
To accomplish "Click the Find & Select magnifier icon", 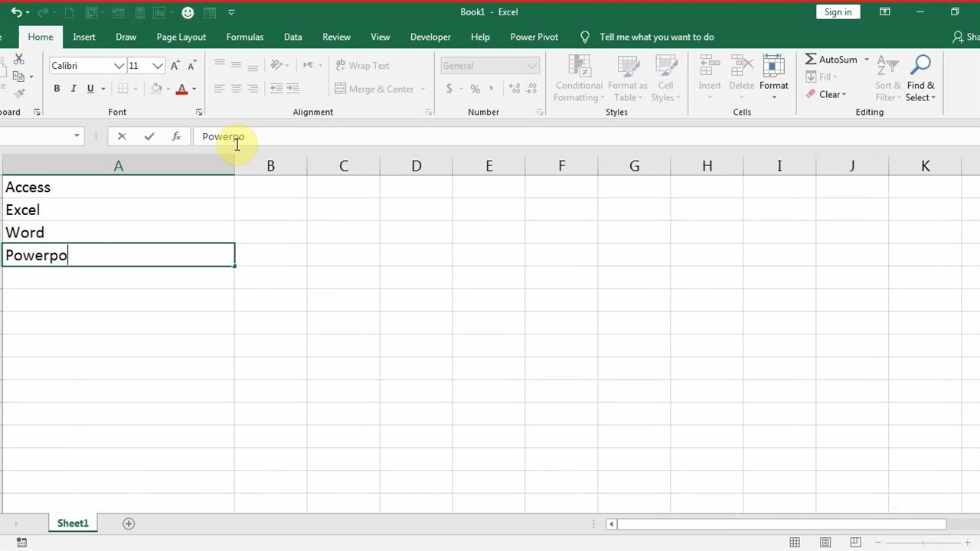I will click(920, 67).
